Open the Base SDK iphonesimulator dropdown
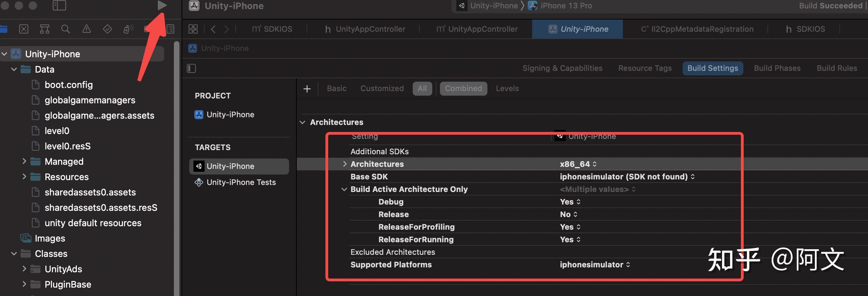 [x=627, y=177]
